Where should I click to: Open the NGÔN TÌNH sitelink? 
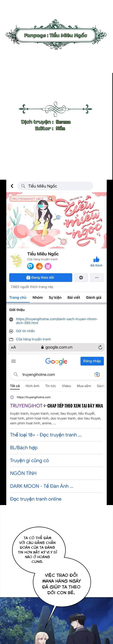[x=23, y=473]
